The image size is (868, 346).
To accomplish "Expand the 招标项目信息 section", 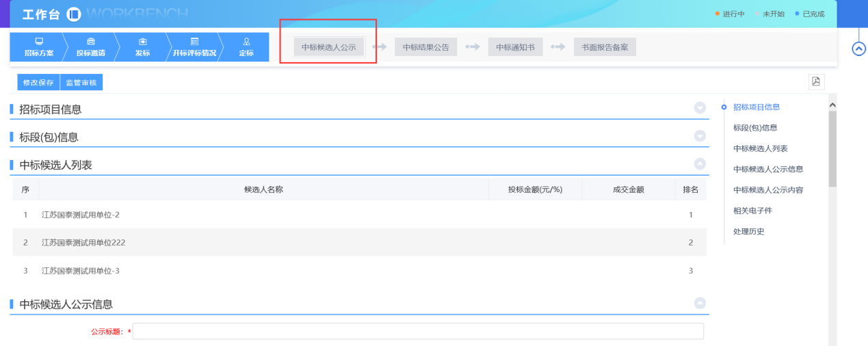I will click(700, 108).
